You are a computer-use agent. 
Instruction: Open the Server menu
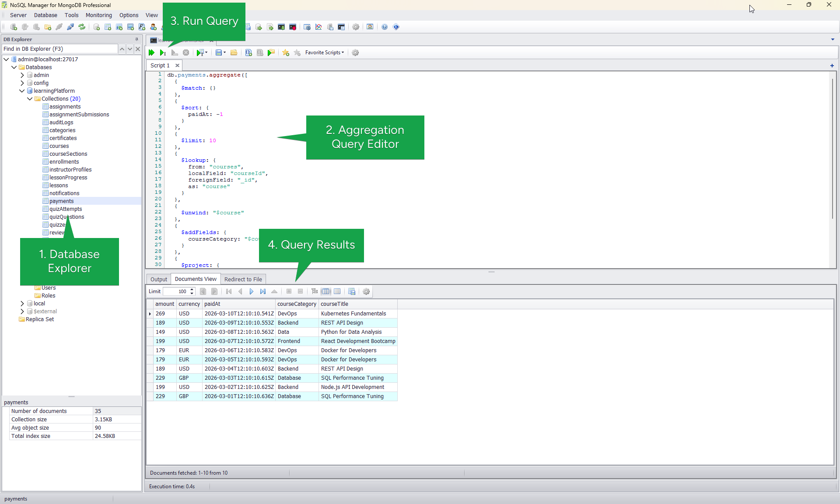[x=18, y=15]
